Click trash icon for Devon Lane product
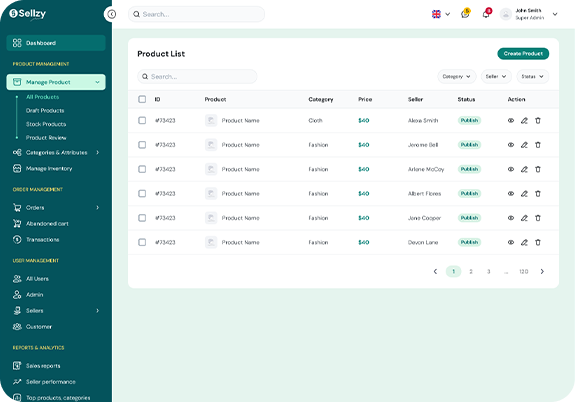Viewport: 575px width, 402px height. [538, 242]
